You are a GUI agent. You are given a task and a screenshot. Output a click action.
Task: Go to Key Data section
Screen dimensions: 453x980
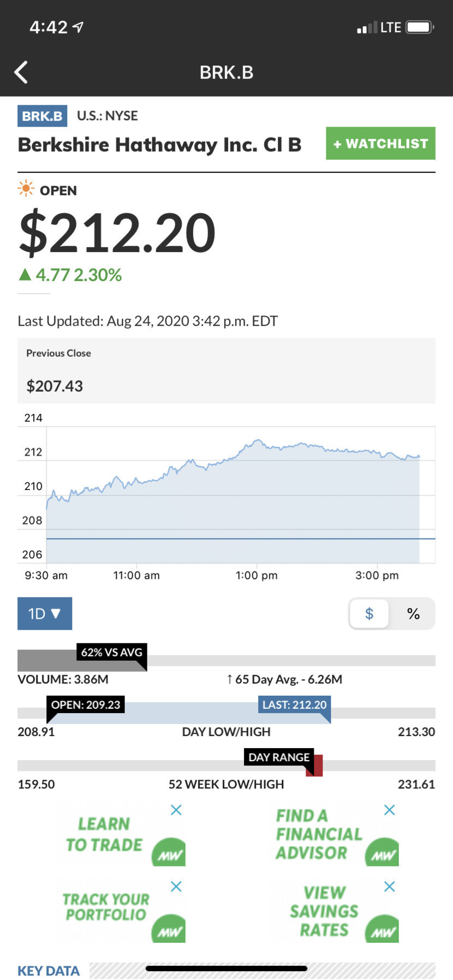pos(49,971)
